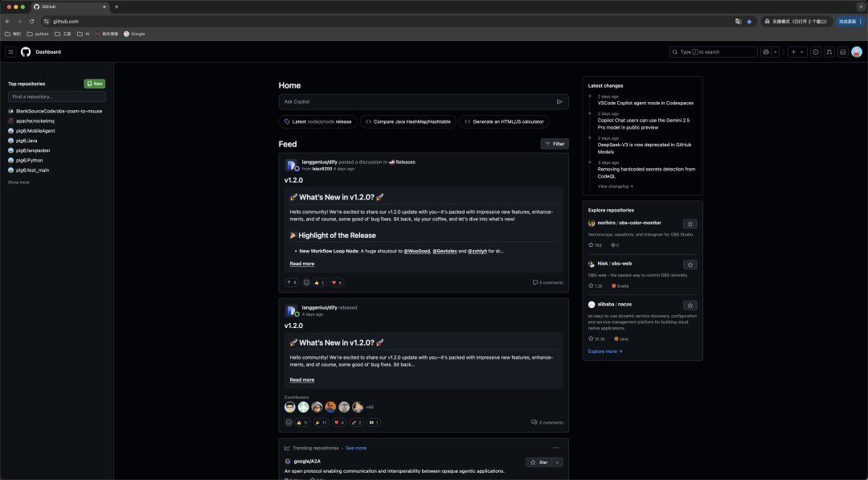This screenshot has width=868, height=480.
Task: Open the pig6/Python repository
Action: [30, 161]
